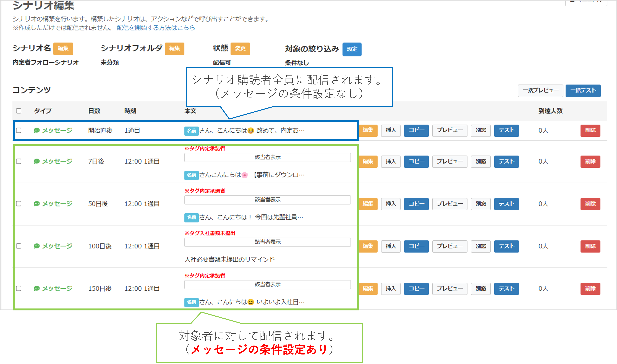
Task: Open the 配信を開始する方法はこちら link
Action: pos(156,28)
